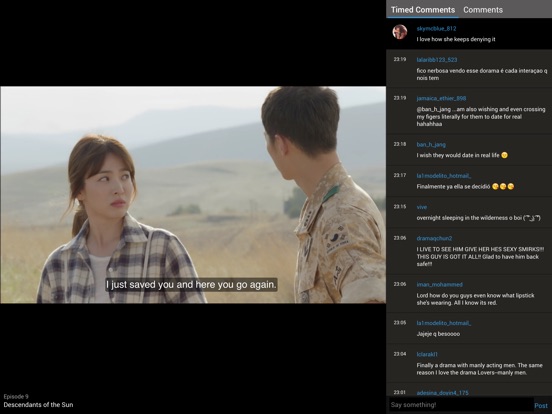Open vive username link
552x414 pixels.
point(421,207)
